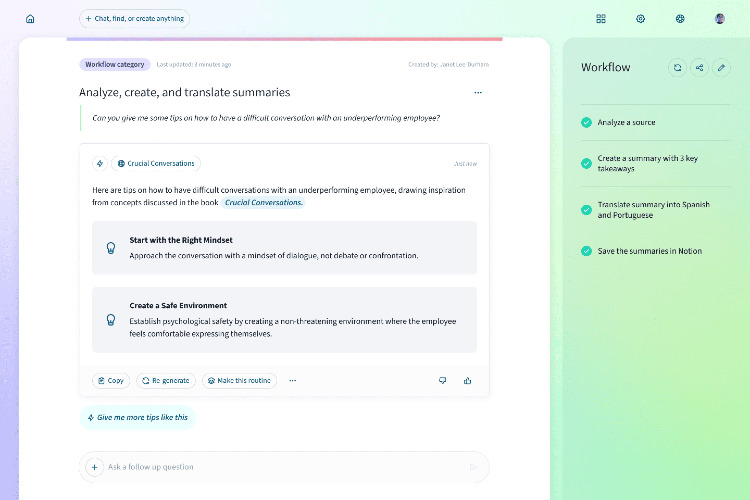750x500 pixels.
Task: Click the plus attachment icon in follow-up box
Action: point(95,467)
